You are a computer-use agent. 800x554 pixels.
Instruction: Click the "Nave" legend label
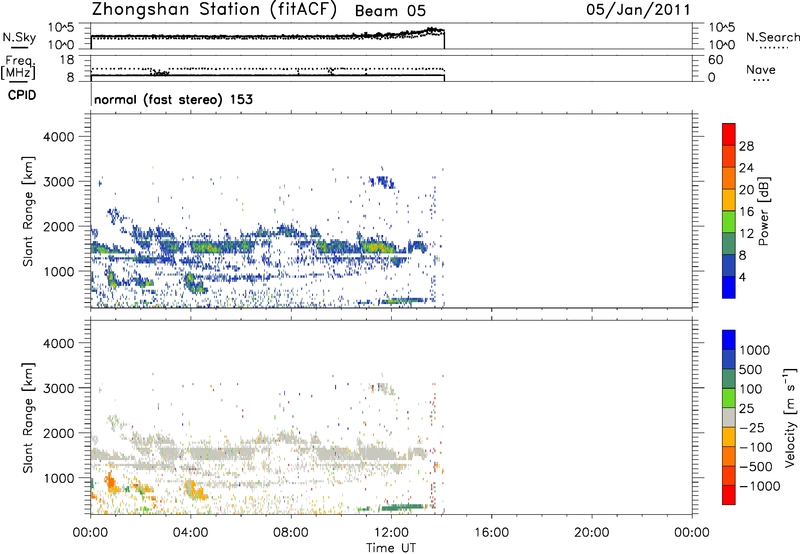761,70
